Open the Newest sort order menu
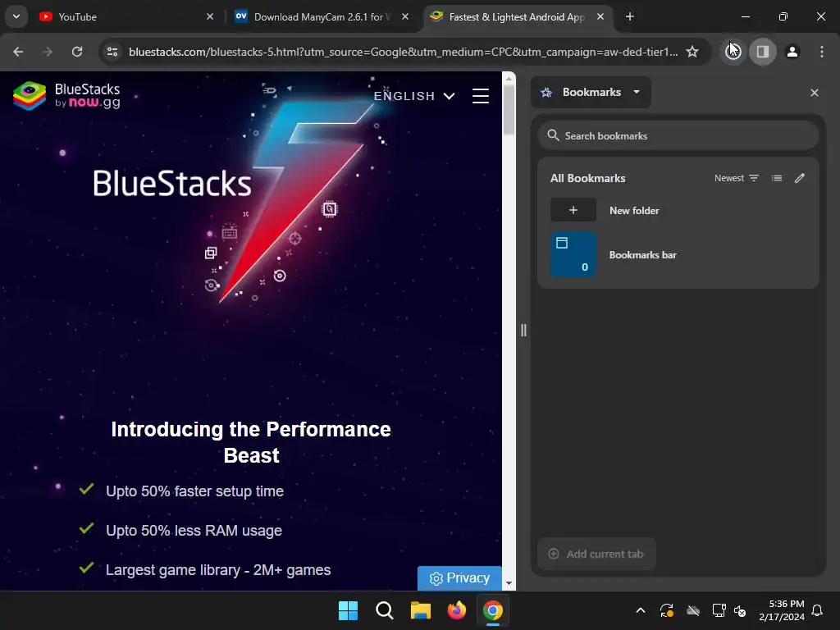 pos(737,178)
